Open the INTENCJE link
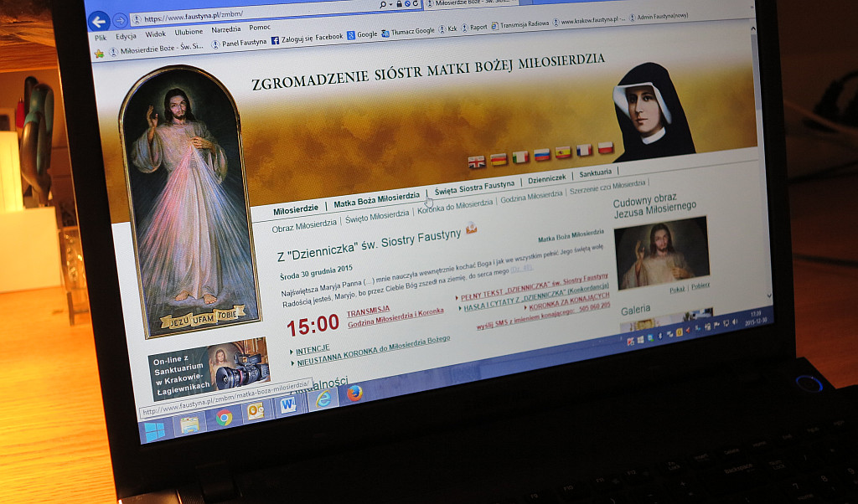858x504 pixels. pos(313,349)
